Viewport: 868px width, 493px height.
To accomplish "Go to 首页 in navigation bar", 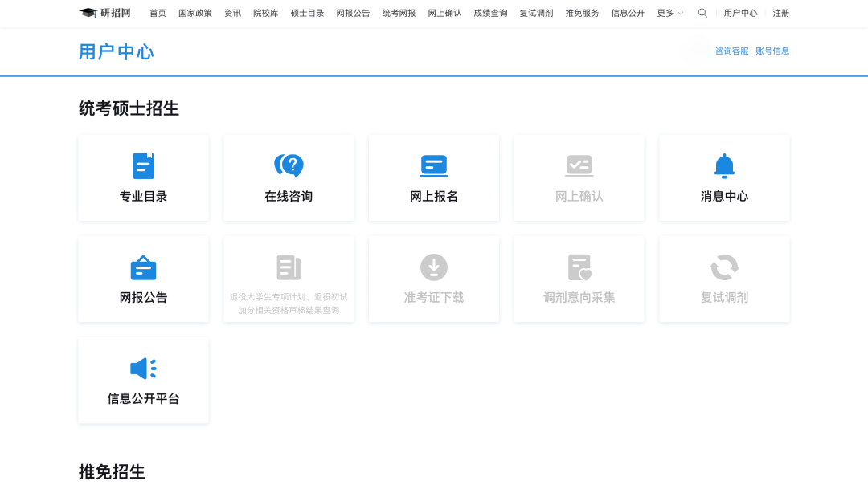I will (x=158, y=13).
